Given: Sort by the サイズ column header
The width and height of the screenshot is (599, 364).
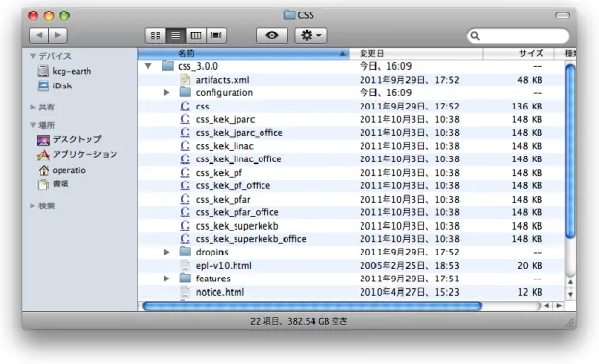Looking at the screenshot, I should point(518,54).
